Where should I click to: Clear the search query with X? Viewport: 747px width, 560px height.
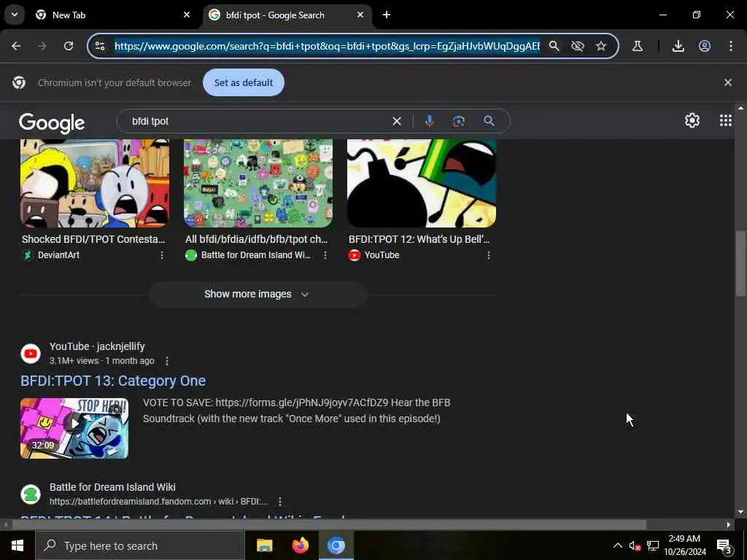tap(396, 121)
